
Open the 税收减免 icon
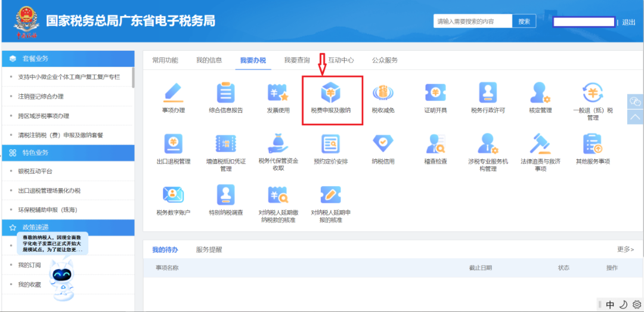point(383,92)
